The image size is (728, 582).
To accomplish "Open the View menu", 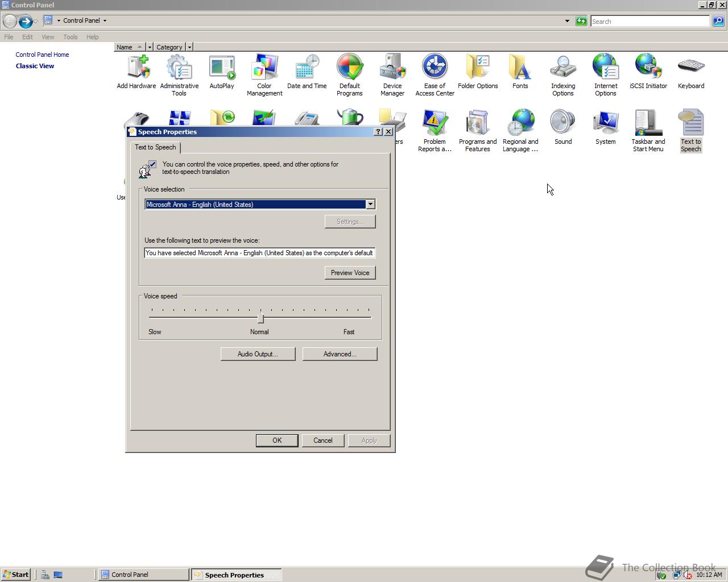I will pos(48,37).
